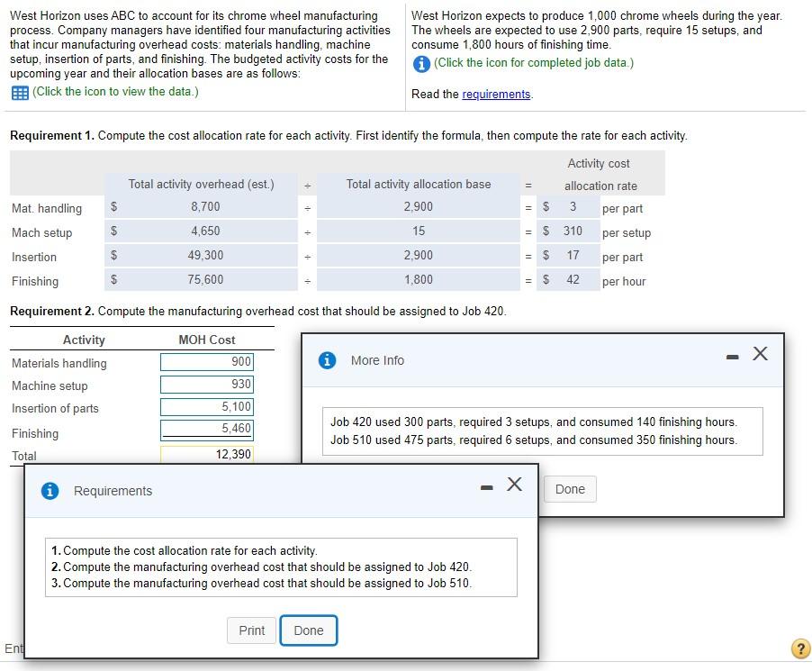The image size is (812, 671).
Task: Click Done in the More Info popup
Action: (x=570, y=489)
